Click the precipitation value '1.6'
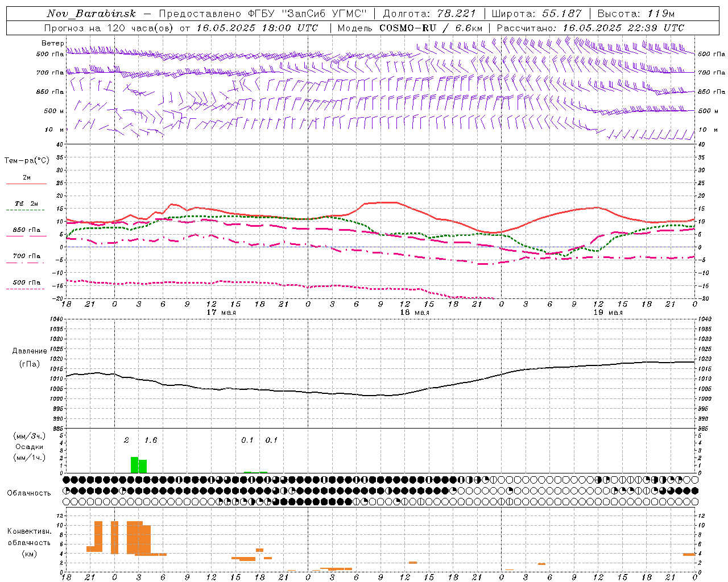 pos(151,440)
